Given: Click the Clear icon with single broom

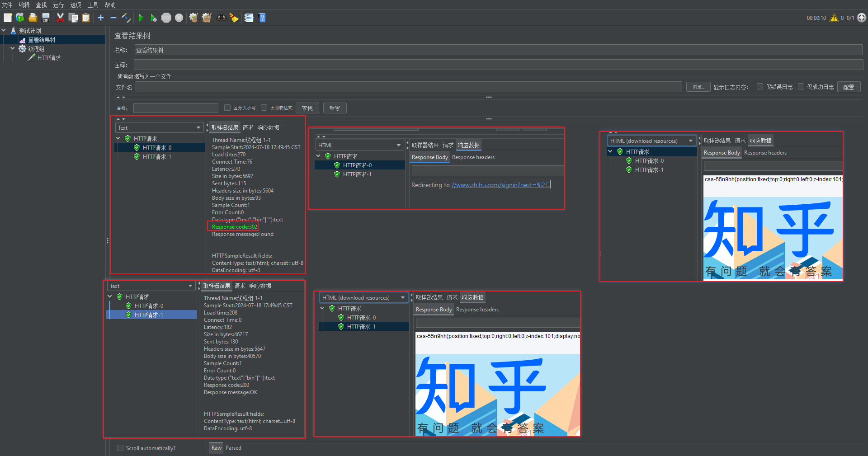Looking at the screenshot, I should coord(193,18).
